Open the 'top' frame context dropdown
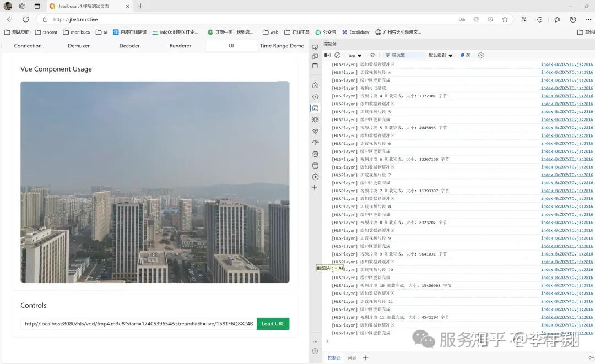The image size is (595, 364). 355,55
